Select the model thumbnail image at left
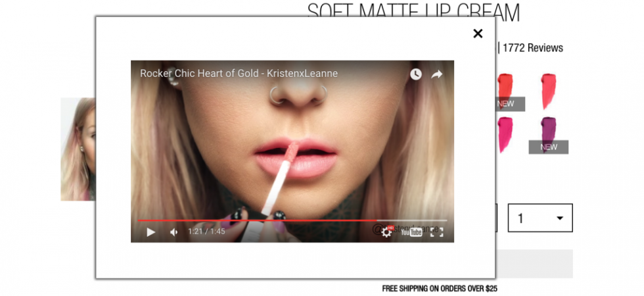This screenshot has width=644, height=296. 78,149
